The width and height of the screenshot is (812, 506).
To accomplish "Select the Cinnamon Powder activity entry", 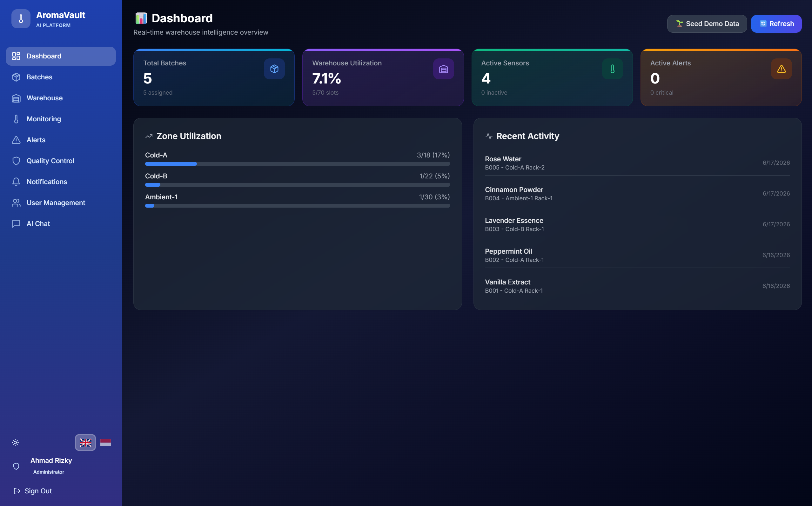I will coord(637,194).
